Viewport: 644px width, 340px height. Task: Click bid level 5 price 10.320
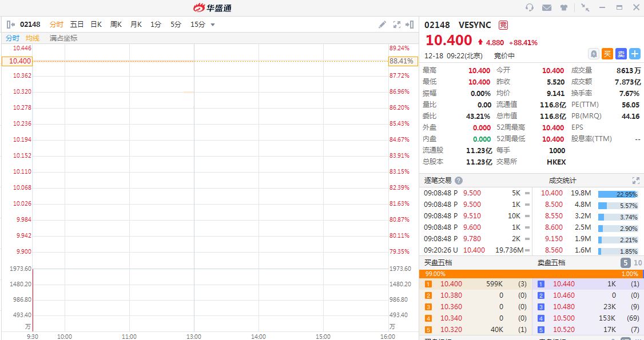[x=451, y=330]
